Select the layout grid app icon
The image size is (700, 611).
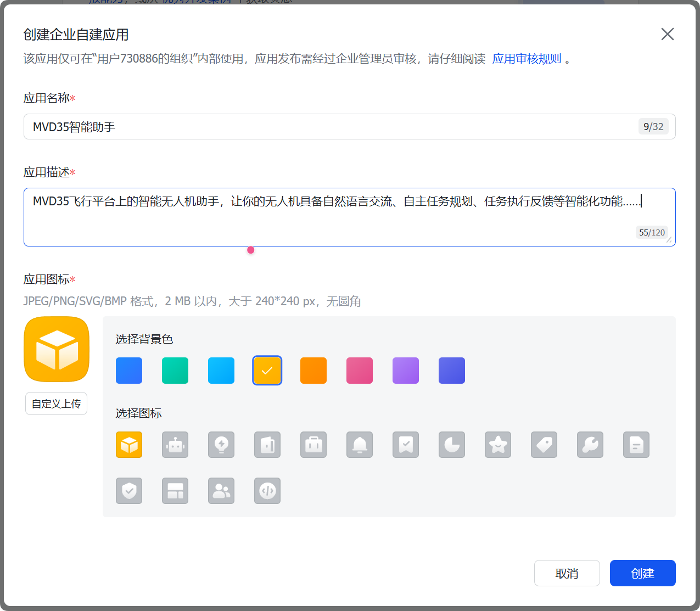tap(175, 491)
